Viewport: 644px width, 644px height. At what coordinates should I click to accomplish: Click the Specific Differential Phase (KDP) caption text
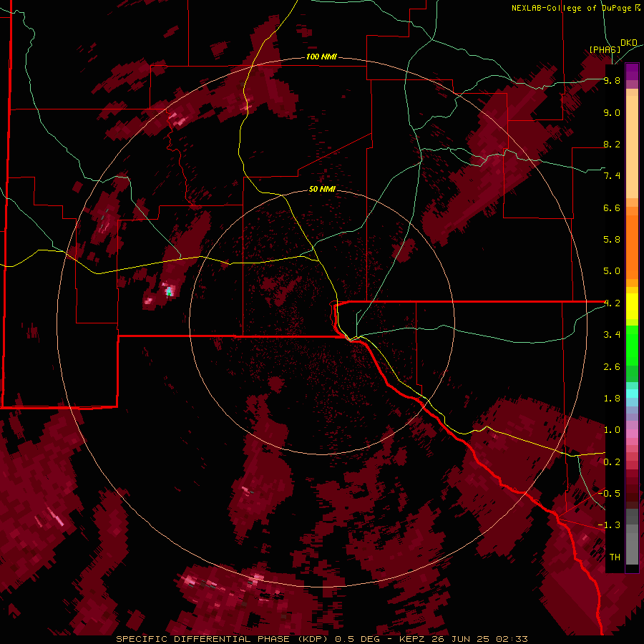tap(223, 639)
